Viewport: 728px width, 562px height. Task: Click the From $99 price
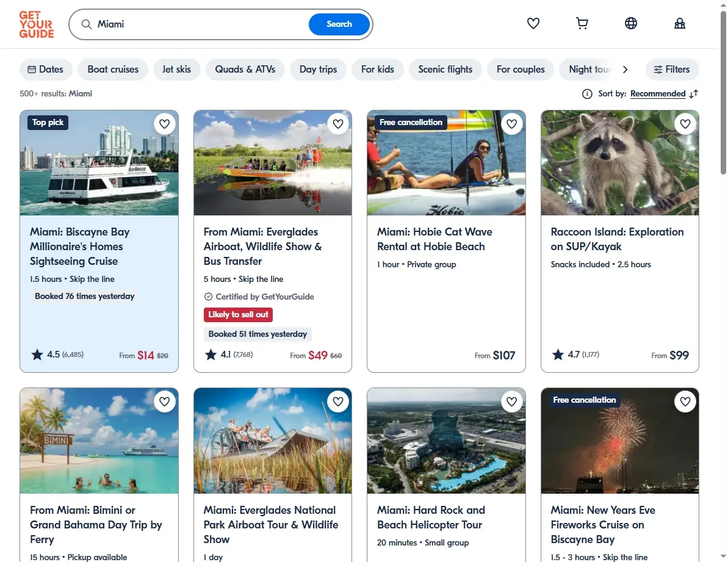670,356
